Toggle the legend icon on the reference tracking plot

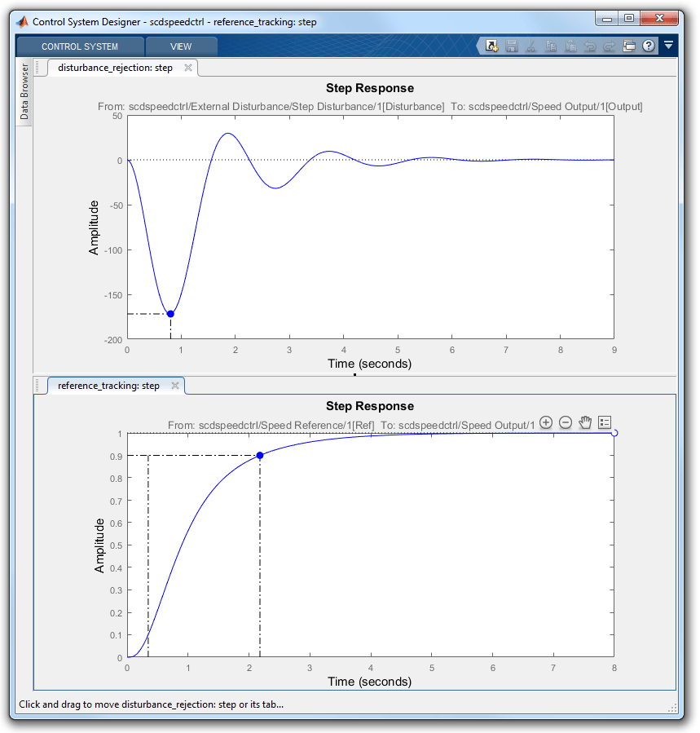tap(605, 422)
